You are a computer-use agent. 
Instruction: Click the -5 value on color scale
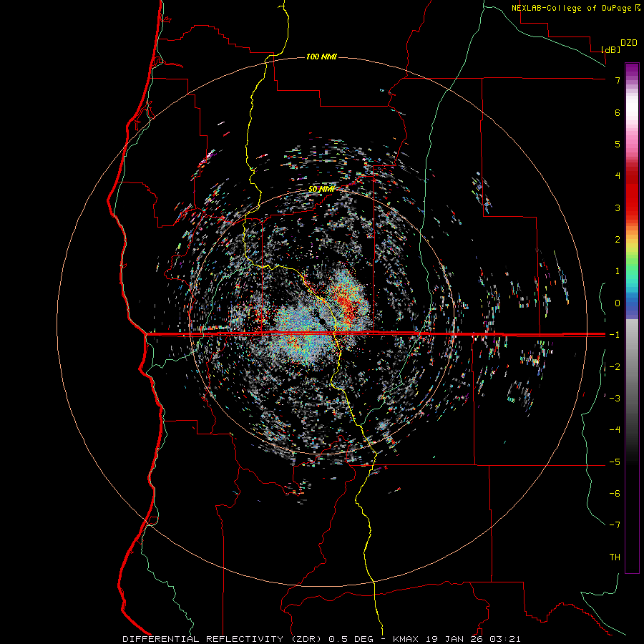(615, 462)
